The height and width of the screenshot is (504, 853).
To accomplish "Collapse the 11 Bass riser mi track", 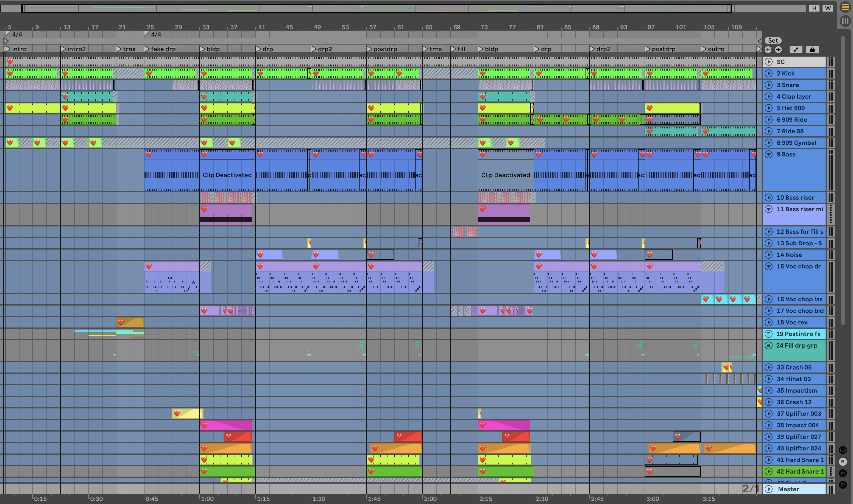I will click(769, 209).
